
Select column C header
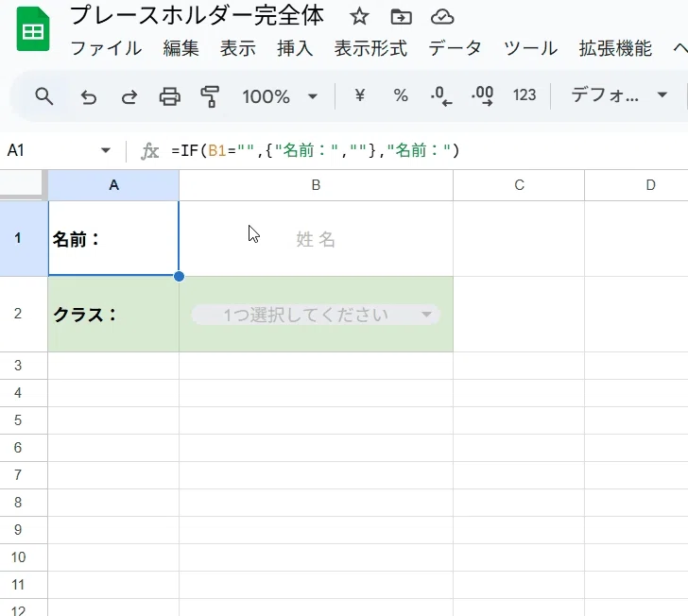coord(519,185)
